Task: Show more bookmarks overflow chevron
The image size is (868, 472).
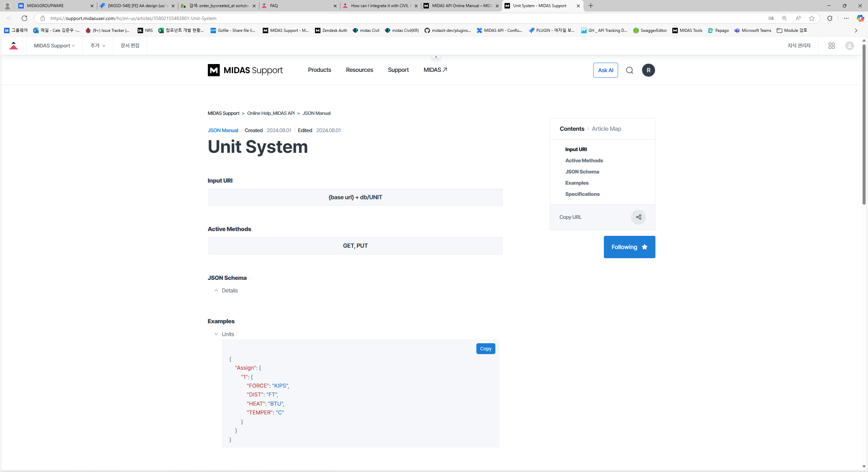Action: pyautogui.click(x=856, y=30)
